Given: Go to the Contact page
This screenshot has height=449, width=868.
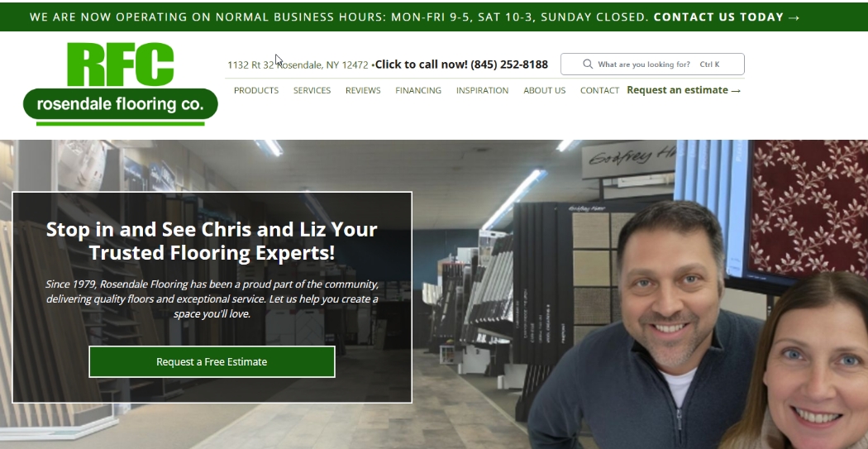Looking at the screenshot, I should [599, 90].
